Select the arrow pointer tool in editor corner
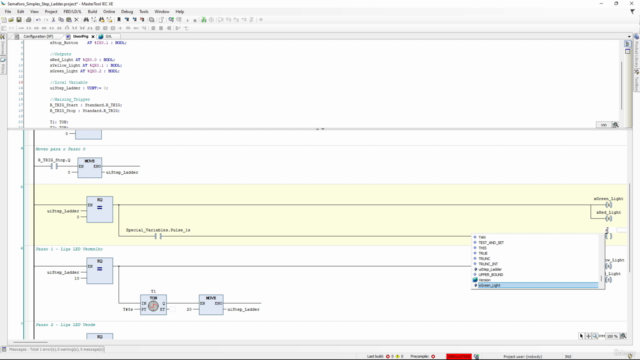This screenshot has height=360, width=640. [x=581, y=336]
